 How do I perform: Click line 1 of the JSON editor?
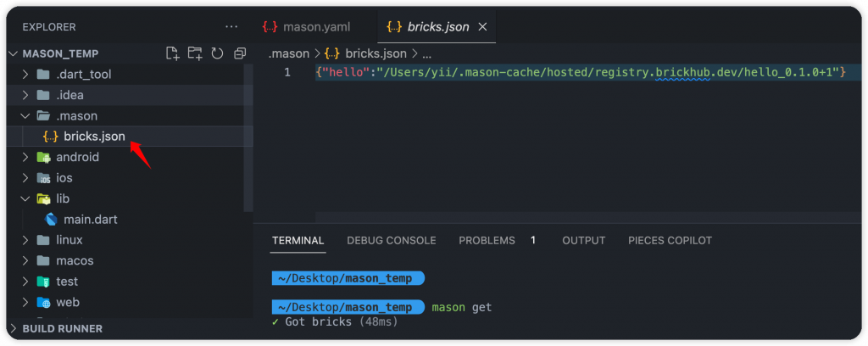[580, 73]
